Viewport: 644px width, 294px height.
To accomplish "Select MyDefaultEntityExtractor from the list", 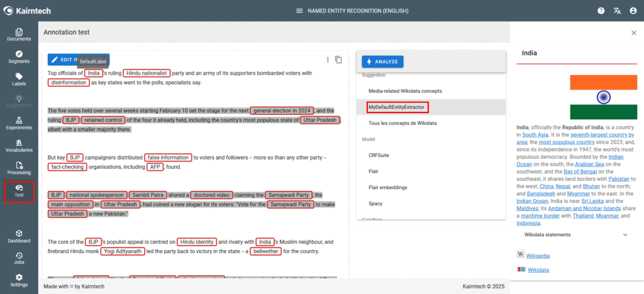I will click(x=397, y=108).
